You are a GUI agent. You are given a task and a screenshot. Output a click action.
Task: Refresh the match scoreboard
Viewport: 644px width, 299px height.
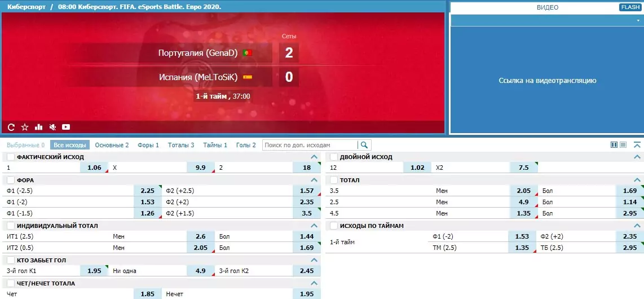point(11,127)
